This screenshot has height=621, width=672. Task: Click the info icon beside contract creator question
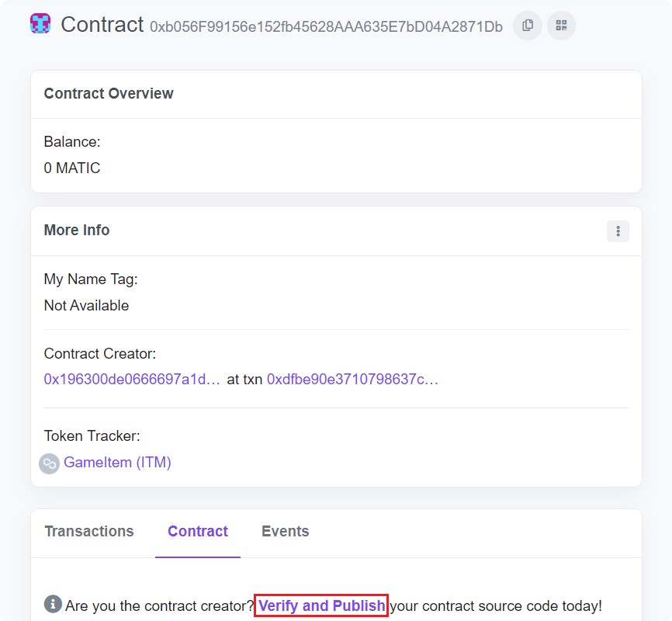53,604
